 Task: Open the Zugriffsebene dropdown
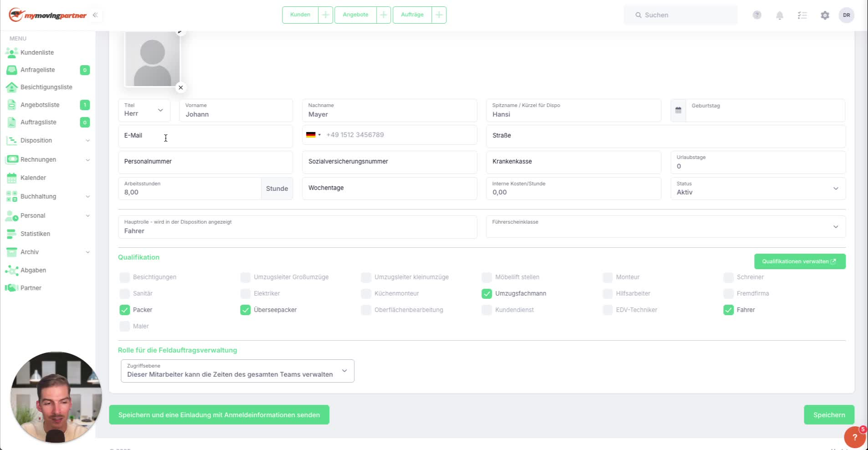click(x=237, y=371)
